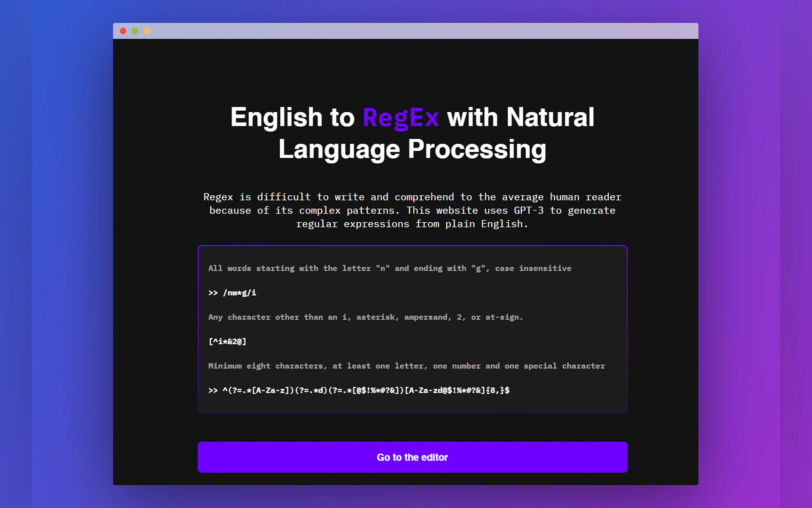Screen dimensions: 812x508
Task: Click the red window dot
Action: [x=123, y=31]
